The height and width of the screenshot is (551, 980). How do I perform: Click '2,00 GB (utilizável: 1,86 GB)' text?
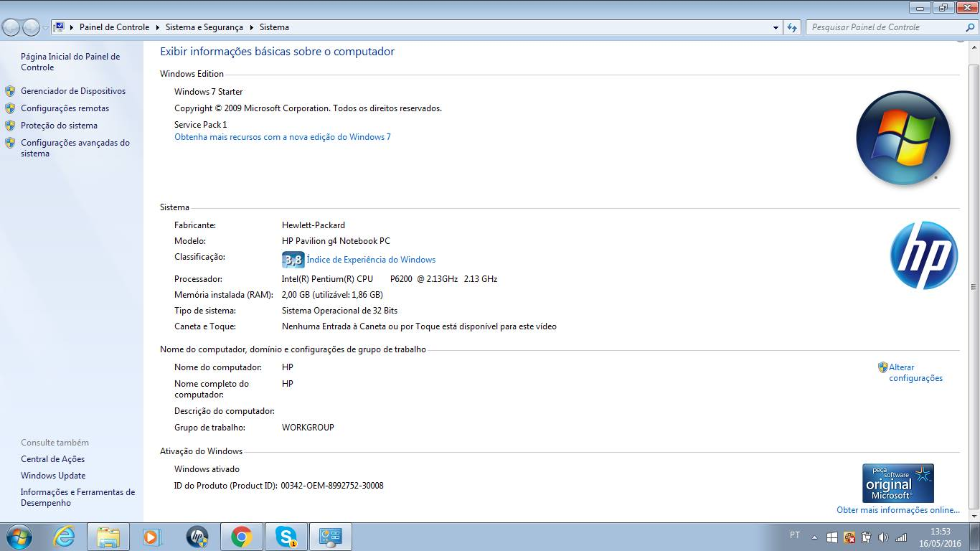(x=332, y=295)
